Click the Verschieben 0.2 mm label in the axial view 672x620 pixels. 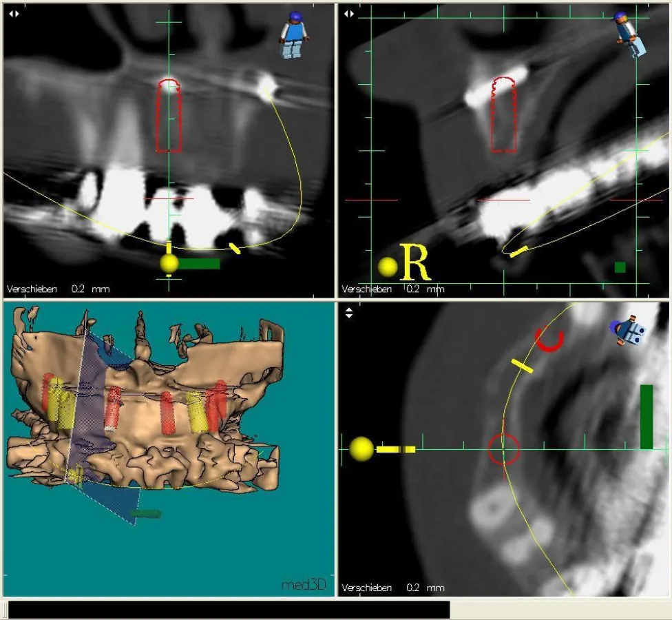tap(393, 588)
